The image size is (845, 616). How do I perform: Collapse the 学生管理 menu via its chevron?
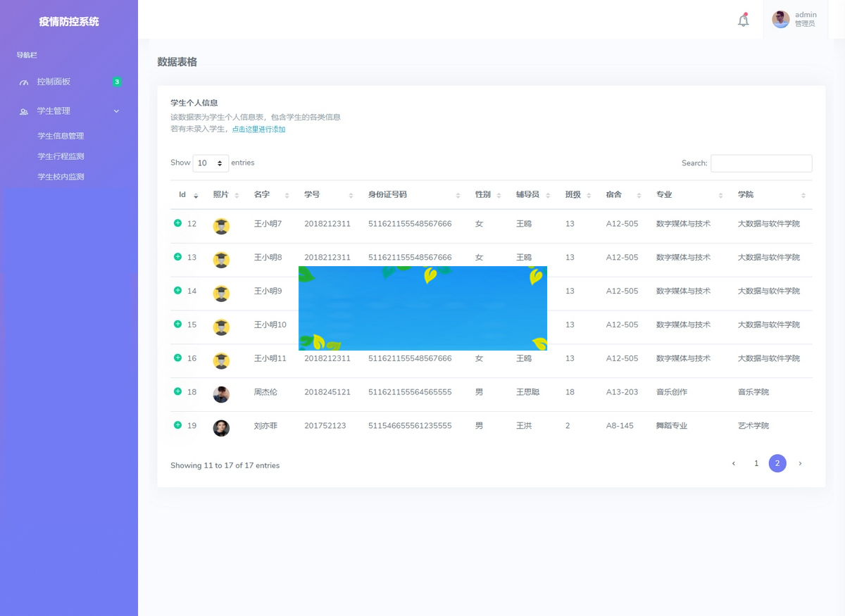click(x=116, y=111)
